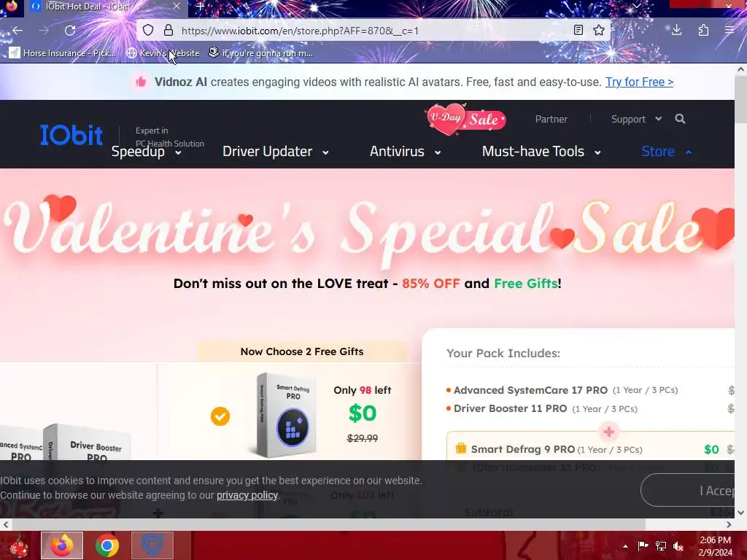Click the URL address bar
Screen dimensions: 747x560
point(371,31)
